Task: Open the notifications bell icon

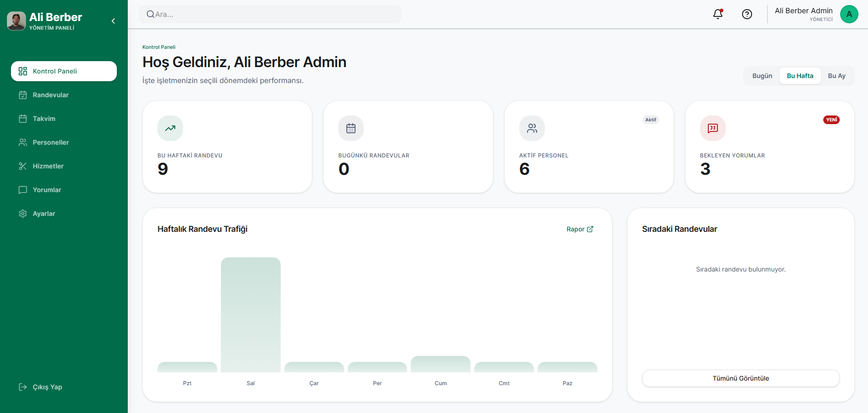Action: tap(718, 14)
